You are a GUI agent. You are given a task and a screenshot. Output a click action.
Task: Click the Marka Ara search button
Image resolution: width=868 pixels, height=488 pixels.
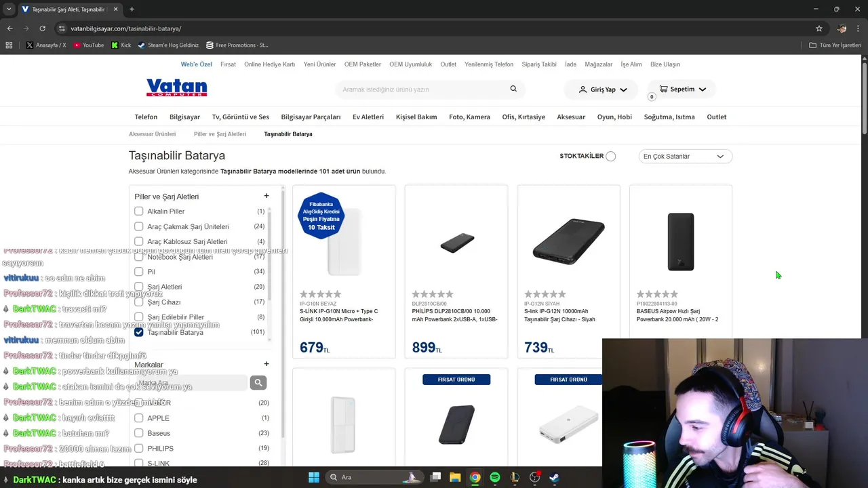(x=258, y=383)
